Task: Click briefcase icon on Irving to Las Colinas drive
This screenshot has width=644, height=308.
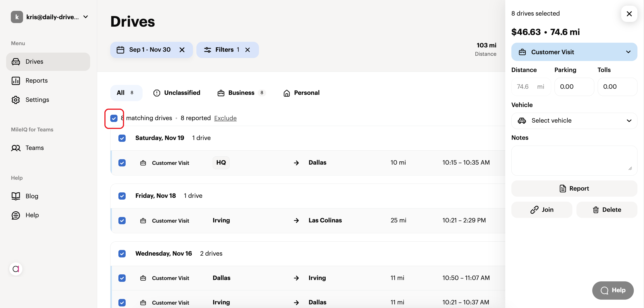Action: (x=143, y=221)
